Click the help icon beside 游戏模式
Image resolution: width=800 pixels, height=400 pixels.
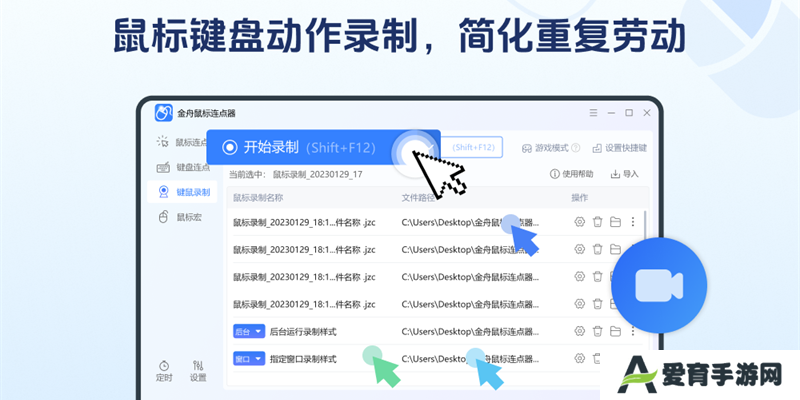pos(576,148)
